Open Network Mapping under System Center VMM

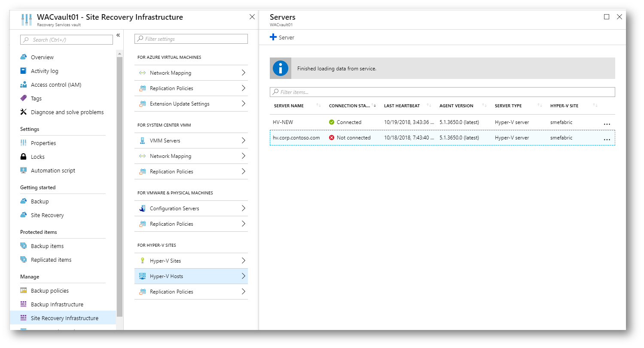tap(191, 156)
